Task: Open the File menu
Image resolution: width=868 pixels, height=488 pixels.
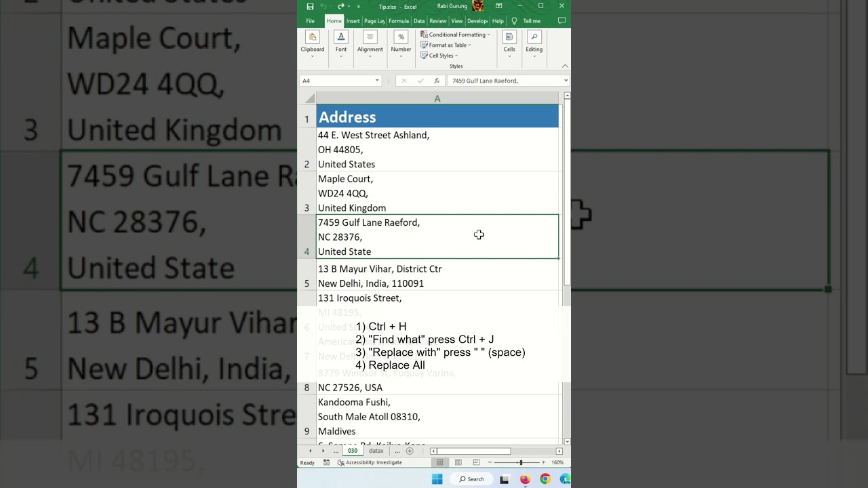Action: 310,21
